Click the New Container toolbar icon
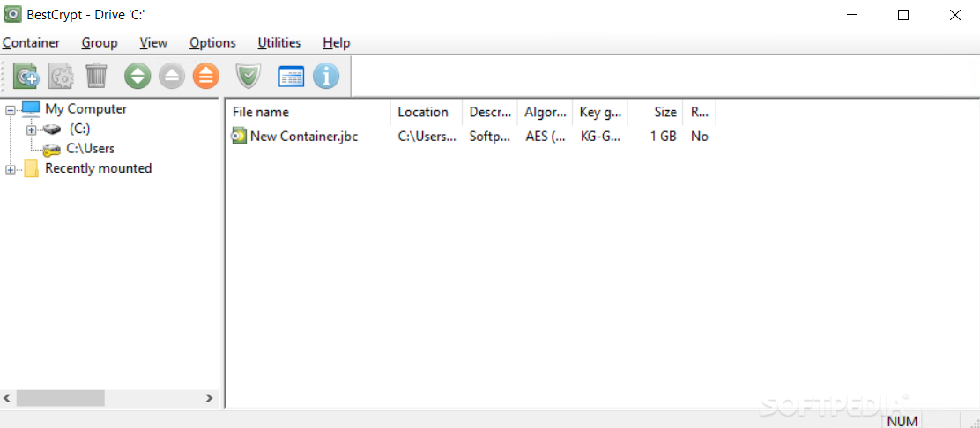The image size is (980, 428). click(x=26, y=77)
